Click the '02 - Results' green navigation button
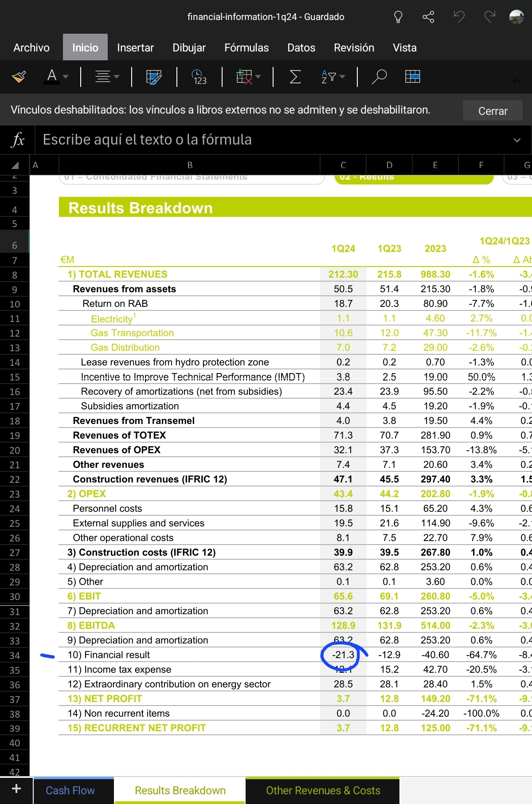Viewport: 532px width, 804px height. tap(414, 179)
